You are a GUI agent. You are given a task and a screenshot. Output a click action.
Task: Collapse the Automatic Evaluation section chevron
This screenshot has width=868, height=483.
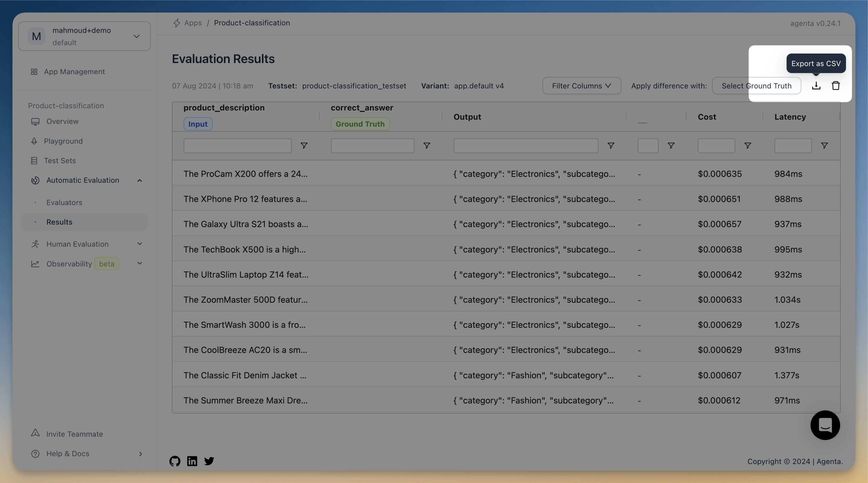[140, 180]
